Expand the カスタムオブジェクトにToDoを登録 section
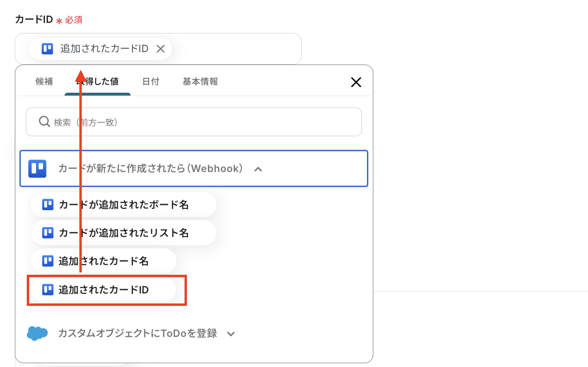The height and width of the screenshot is (367, 588). click(231, 334)
